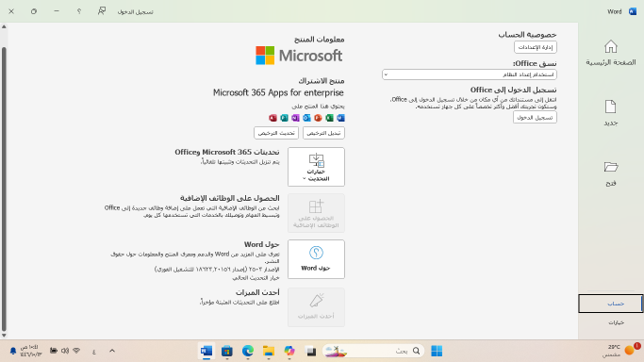Click the حول Word (About Word) tile
This screenshot has width=644, height=362.
pos(316,259)
